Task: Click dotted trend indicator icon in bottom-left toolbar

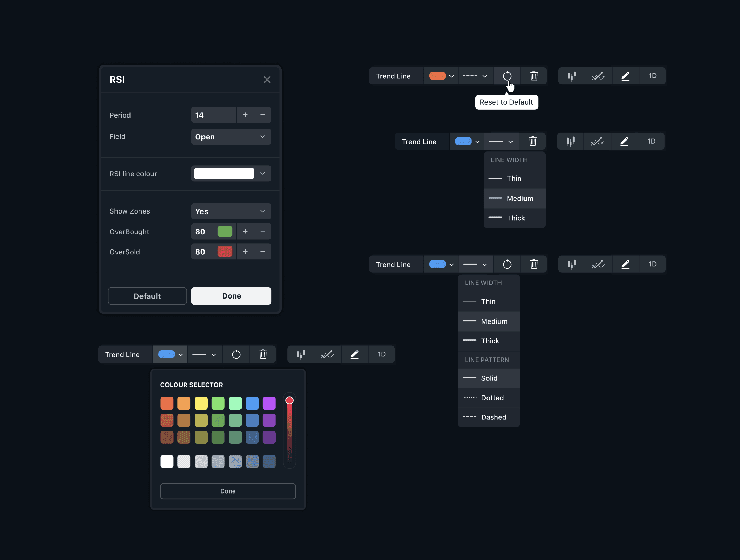Action: coord(327,354)
